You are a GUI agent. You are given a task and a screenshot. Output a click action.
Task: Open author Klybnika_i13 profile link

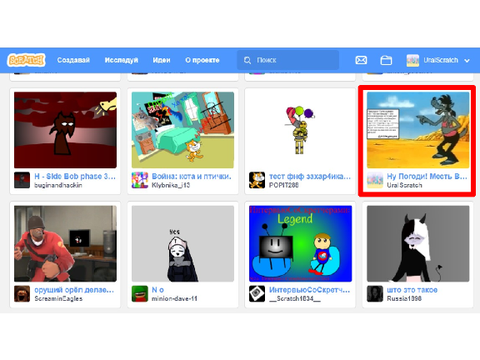tap(171, 185)
